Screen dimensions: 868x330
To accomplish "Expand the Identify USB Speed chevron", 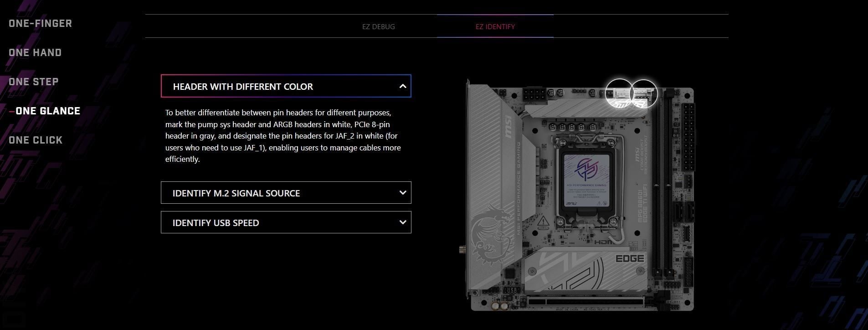I will 402,222.
